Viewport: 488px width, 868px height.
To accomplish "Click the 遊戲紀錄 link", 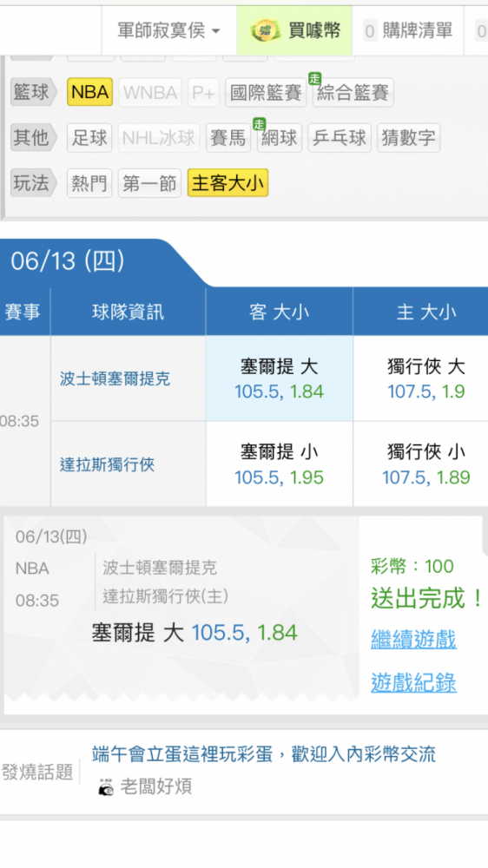I will [413, 682].
